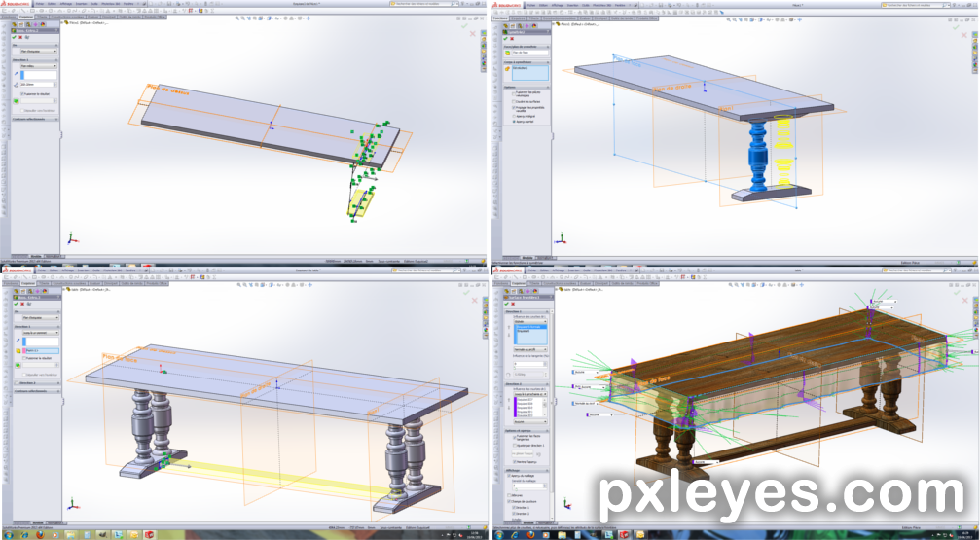Open Aucune dropdown under Direction 2 curves list
Viewport: 980px width, 540px height.
click(x=530, y=422)
